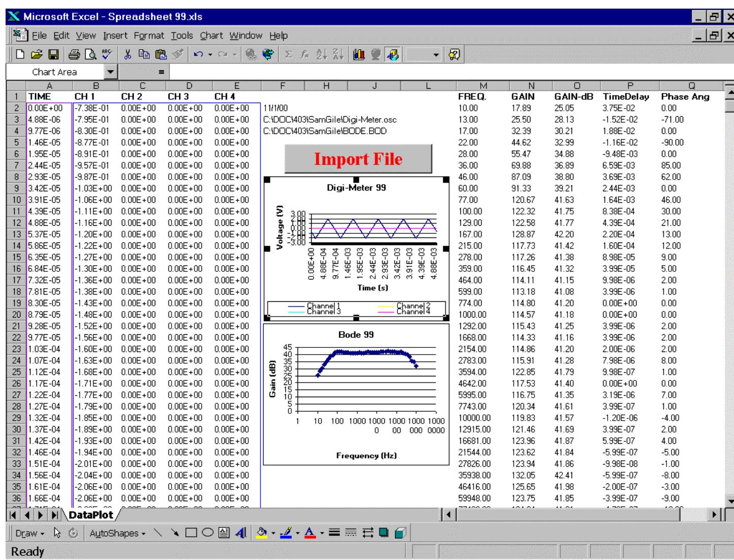Toggle the Drawing toolbar icon
This screenshot has height=560, width=734.
tap(391, 53)
